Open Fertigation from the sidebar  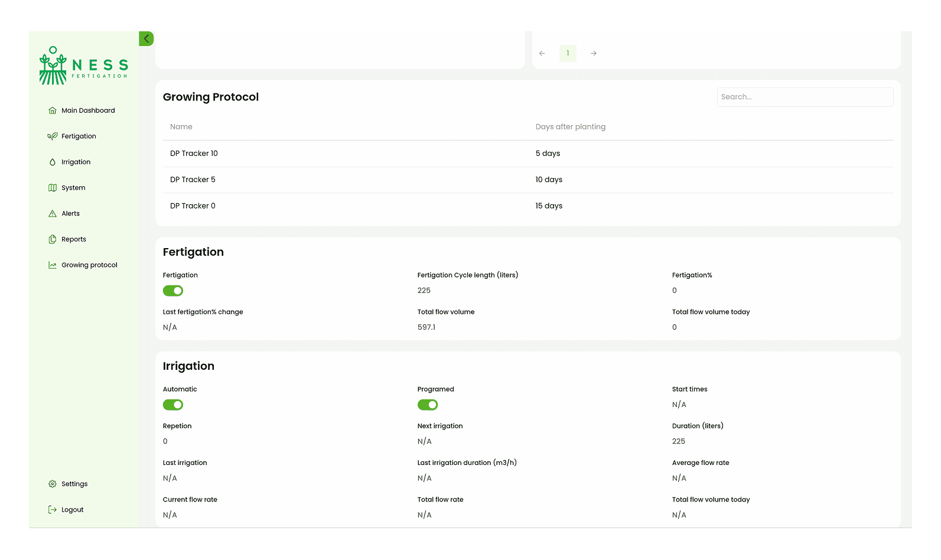coord(79,136)
